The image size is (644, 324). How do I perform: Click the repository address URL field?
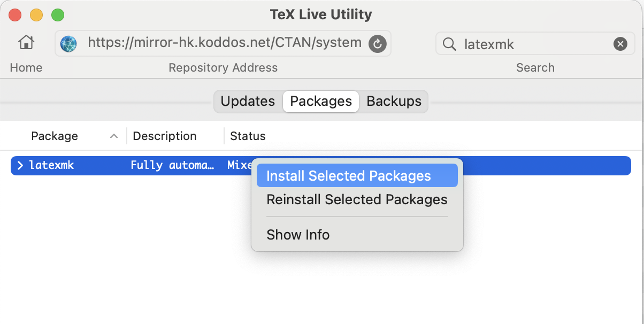tap(225, 43)
